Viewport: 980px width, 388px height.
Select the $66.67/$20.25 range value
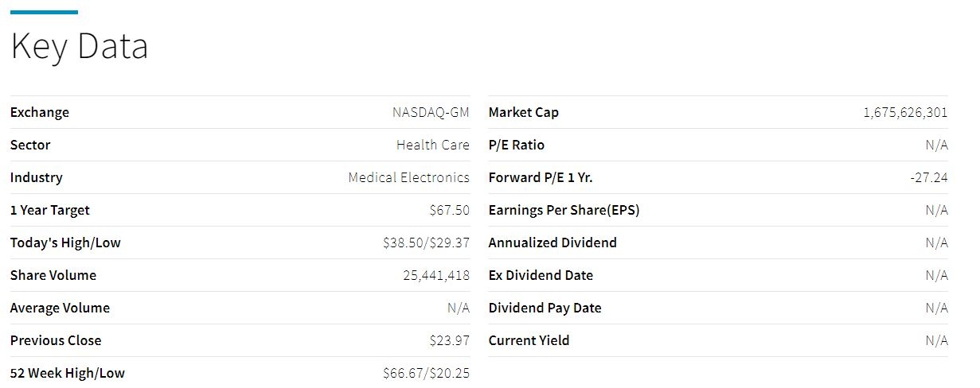pos(426,373)
